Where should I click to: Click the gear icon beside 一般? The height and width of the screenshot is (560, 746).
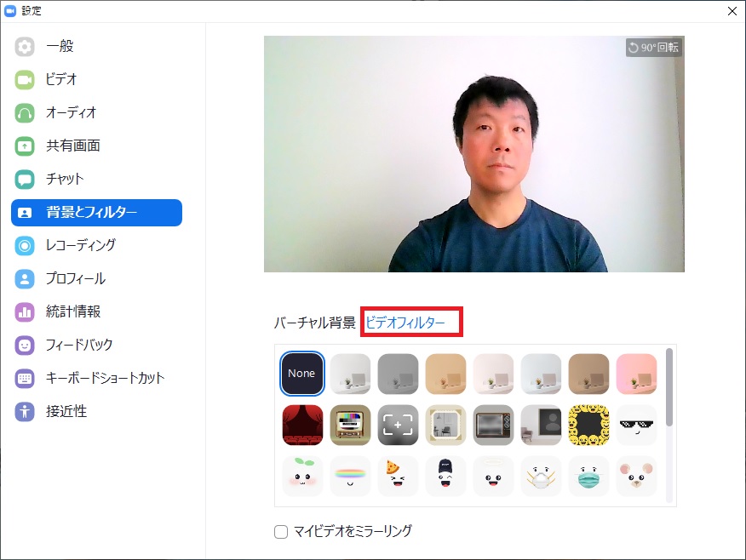coord(25,47)
